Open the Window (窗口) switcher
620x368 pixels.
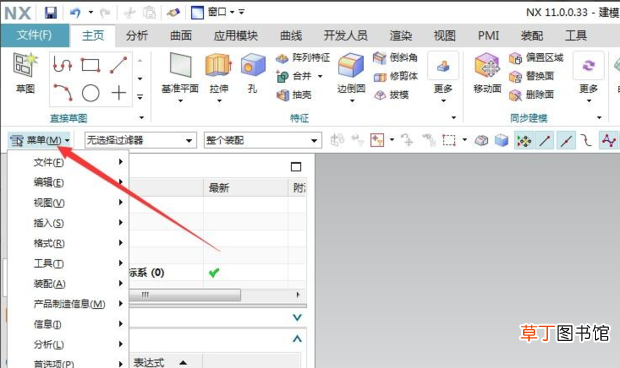tap(213, 13)
